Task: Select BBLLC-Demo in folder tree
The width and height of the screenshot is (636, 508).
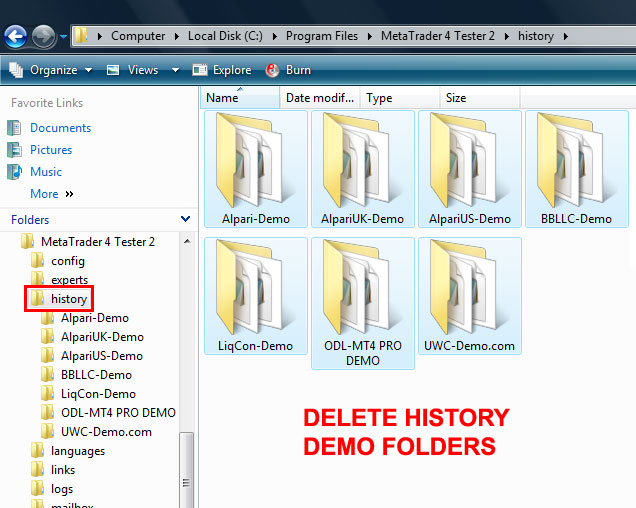Action: point(97,375)
